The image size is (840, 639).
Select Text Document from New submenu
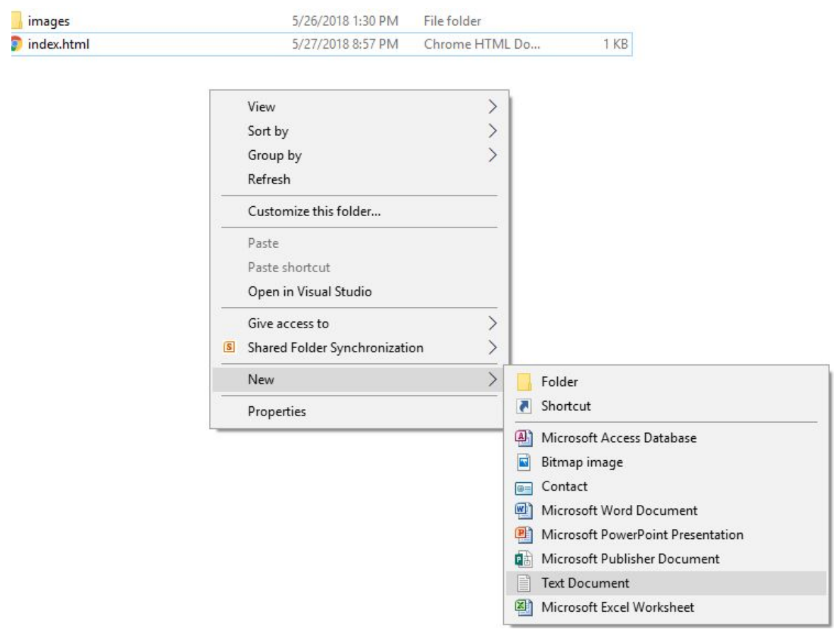(x=585, y=583)
